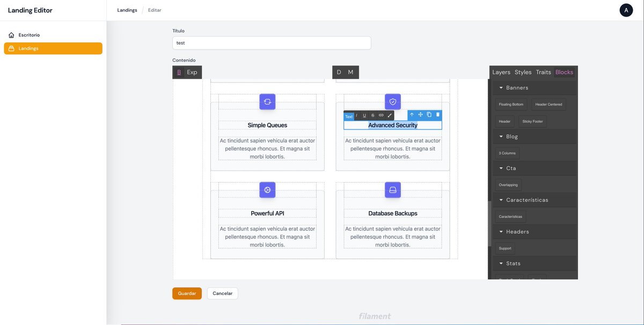Click the paragraph under Advanced Security

pyautogui.click(x=393, y=149)
